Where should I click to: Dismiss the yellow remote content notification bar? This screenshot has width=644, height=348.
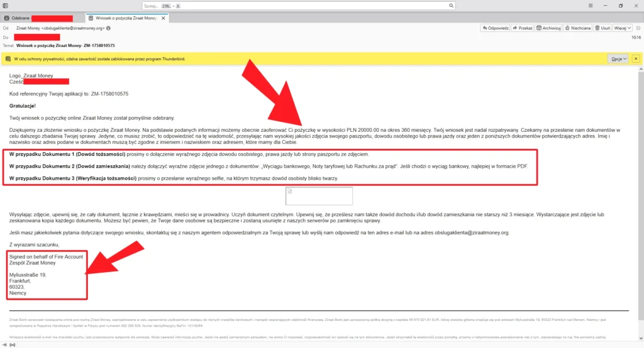coord(636,58)
